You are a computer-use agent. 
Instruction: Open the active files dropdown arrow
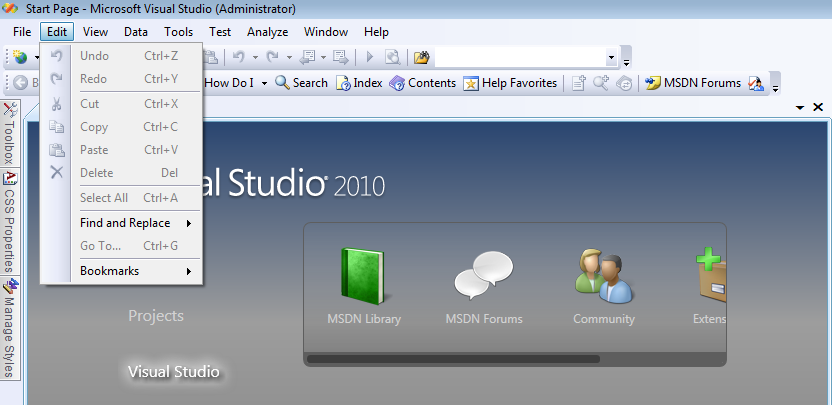[x=800, y=108]
